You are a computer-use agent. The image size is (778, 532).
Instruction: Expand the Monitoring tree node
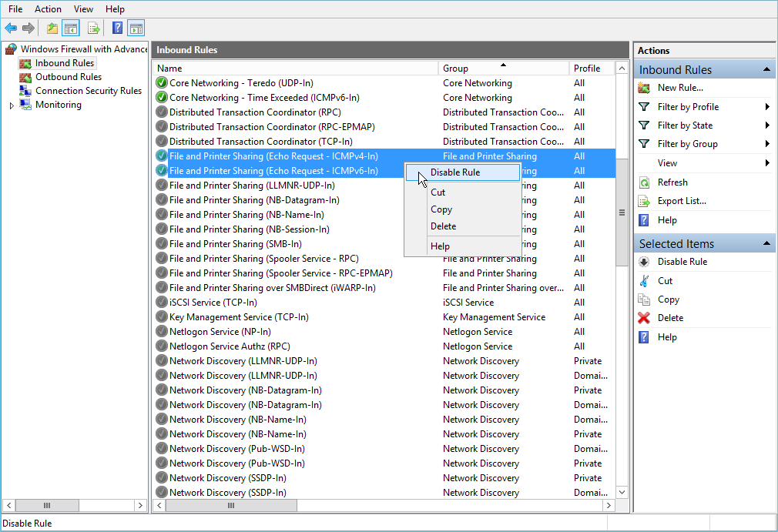[12, 105]
